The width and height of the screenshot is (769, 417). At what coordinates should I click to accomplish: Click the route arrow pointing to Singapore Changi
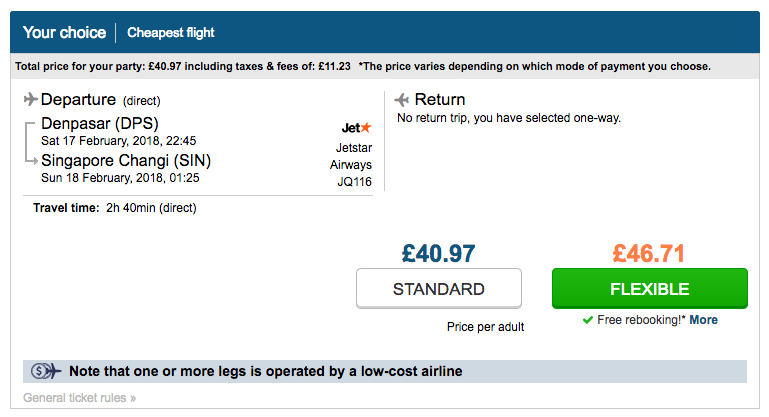30,142
